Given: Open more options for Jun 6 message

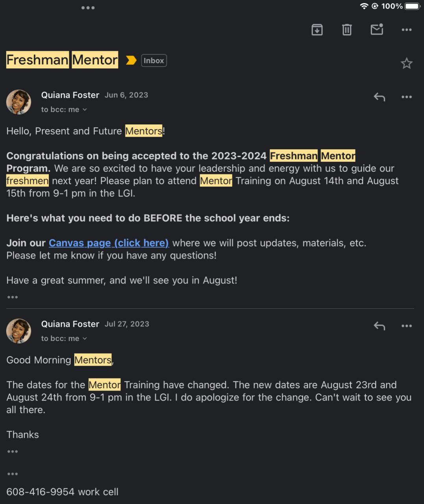Looking at the screenshot, I should click(406, 97).
